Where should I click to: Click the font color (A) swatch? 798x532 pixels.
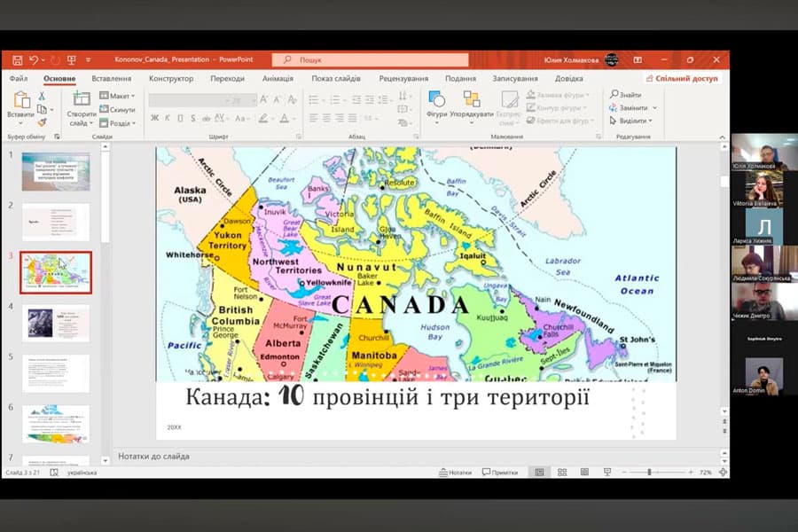[x=284, y=118]
